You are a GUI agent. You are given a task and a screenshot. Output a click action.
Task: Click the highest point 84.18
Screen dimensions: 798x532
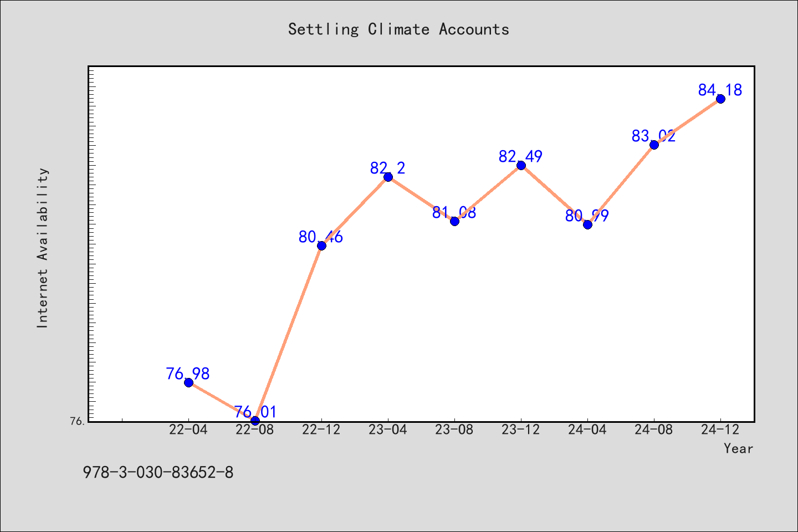click(x=720, y=99)
